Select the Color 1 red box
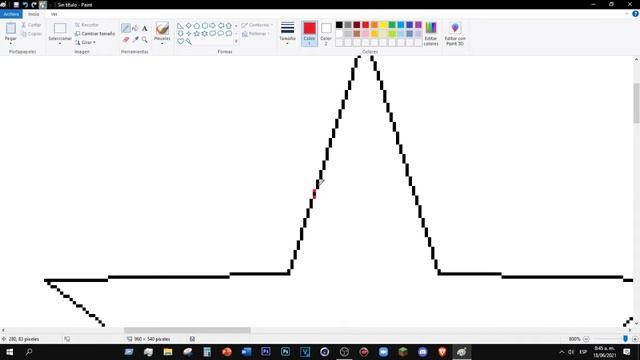640x360 pixels. click(309, 33)
